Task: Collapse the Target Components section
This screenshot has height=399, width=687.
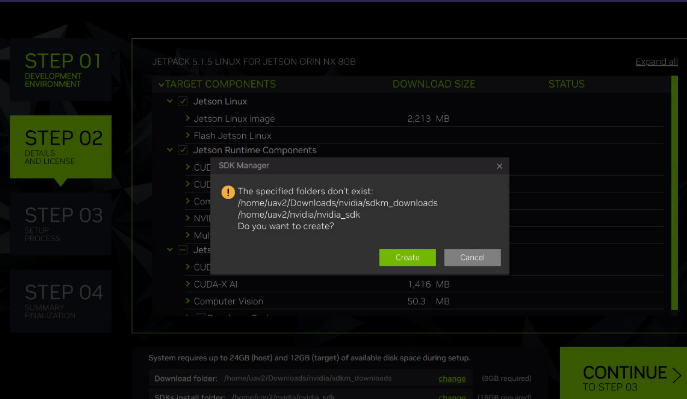Action: [x=161, y=84]
